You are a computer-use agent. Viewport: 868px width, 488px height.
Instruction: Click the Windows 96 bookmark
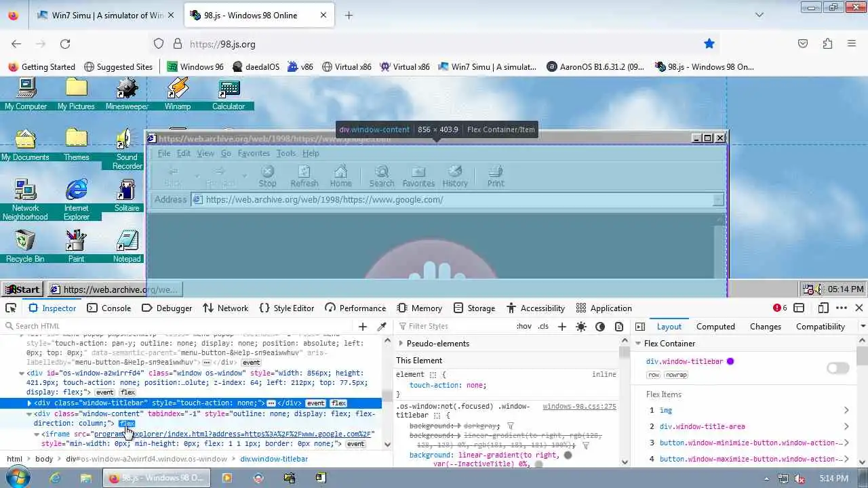coord(195,67)
